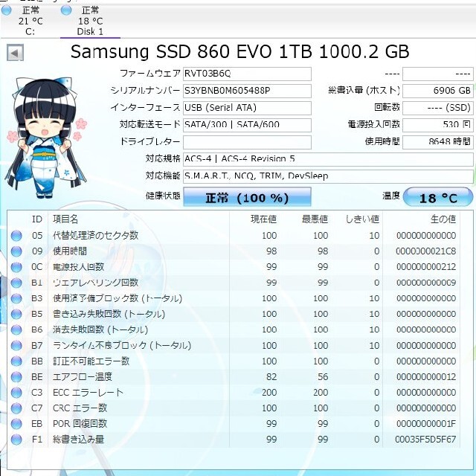Screen dimensions: 476x476
Task: Select the 使用時間 attribute row name
Action: 70,251
